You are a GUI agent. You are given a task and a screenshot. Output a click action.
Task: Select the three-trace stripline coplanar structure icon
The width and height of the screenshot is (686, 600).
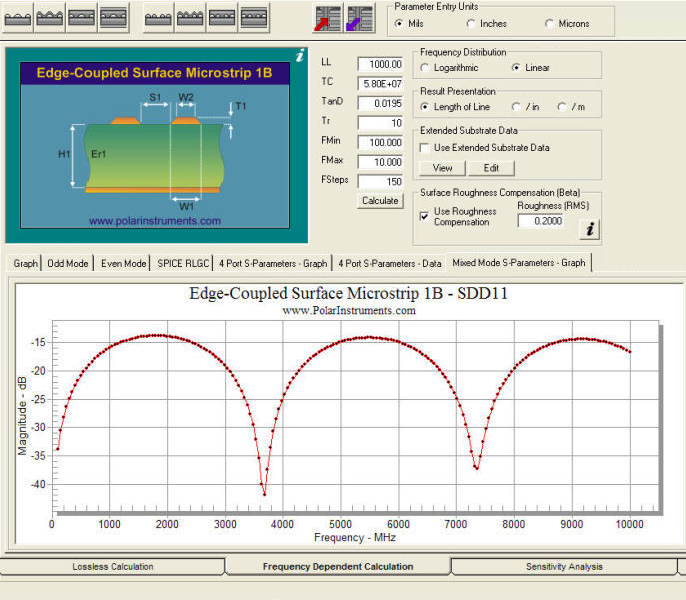click(x=113, y=18)
